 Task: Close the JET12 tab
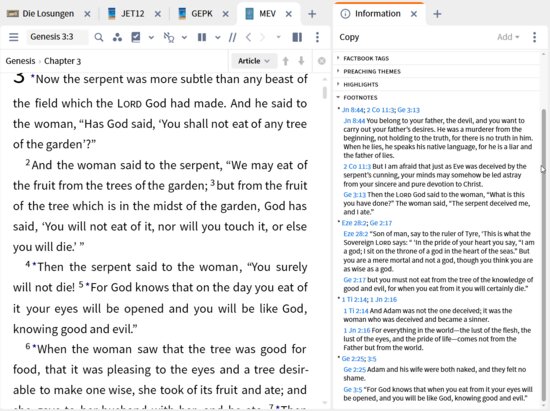click(158, 14)
